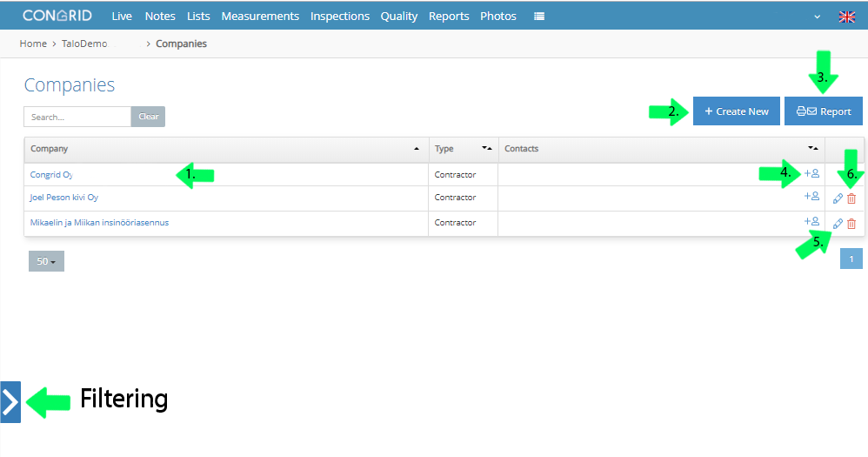The width and height of the screenshot is (868, 457).
Task: Delete Mikaelin ja Miikan insinööriasennus trash icon
Action: click(x=851, y=223)
